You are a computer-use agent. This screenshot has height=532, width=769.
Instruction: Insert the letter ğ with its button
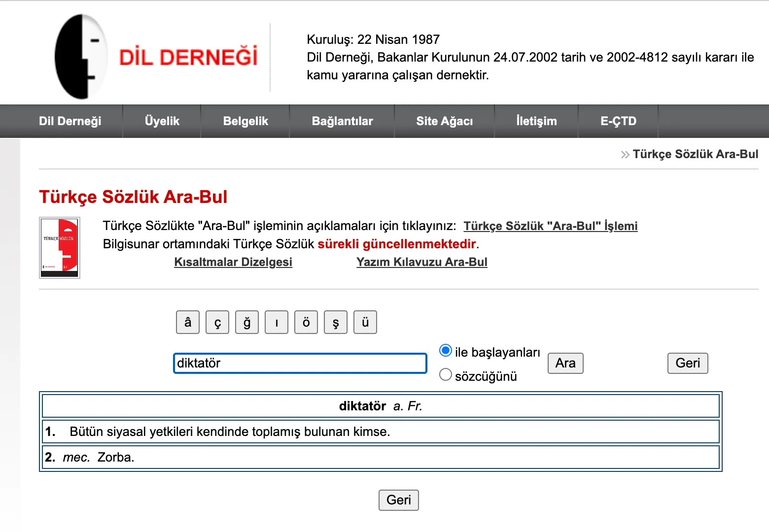247,322
